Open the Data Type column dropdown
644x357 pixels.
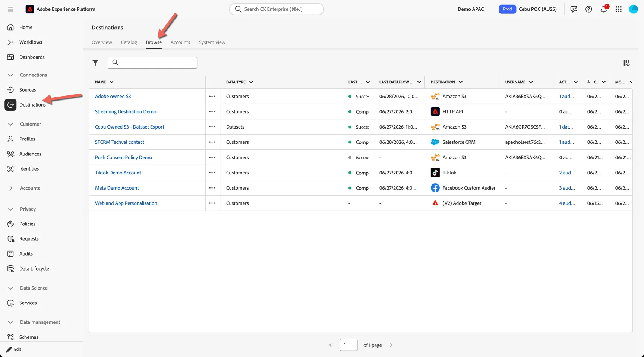tap(251, 82)
